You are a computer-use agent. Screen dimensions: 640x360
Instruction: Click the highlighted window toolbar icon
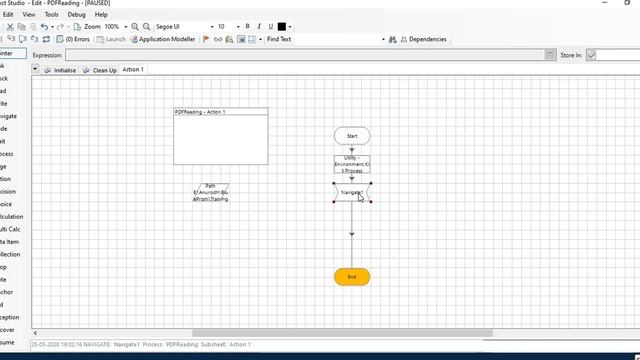click(x=241, y=39)
